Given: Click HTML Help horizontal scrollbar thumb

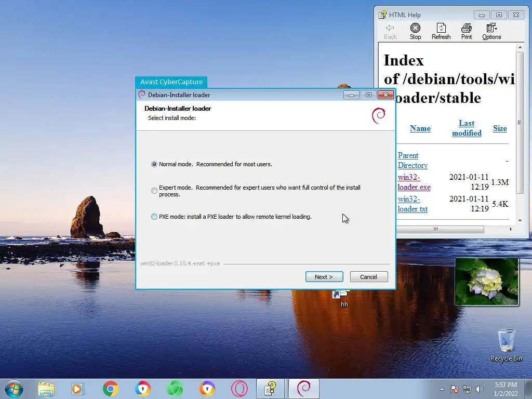Looking at the screenshot, I should 436,229.
